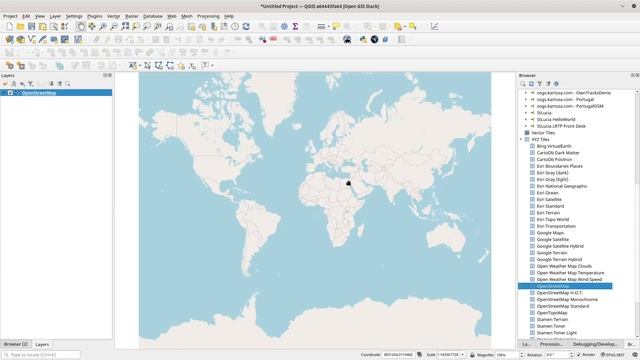
Task: Uncheck the OpenStreetMap layer visibility checkbox
Action: coord(11,93)
